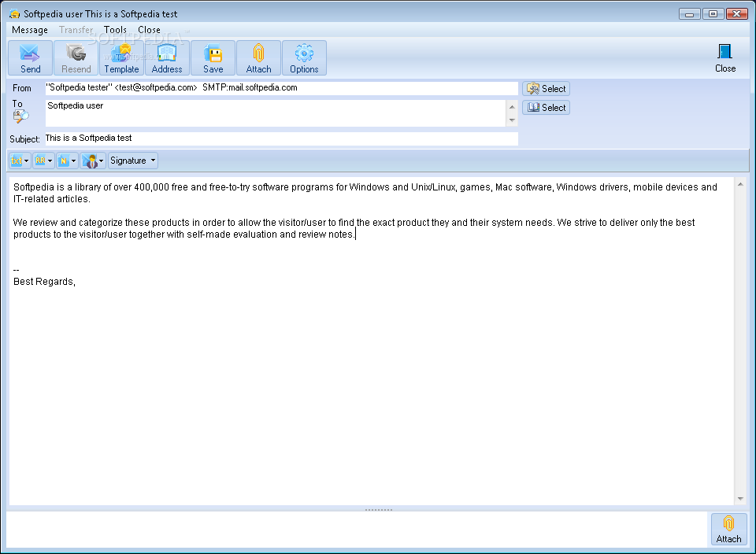Open the sender identity person dropdown
This screenshot has width=756, height=554.
coord(93,161)
